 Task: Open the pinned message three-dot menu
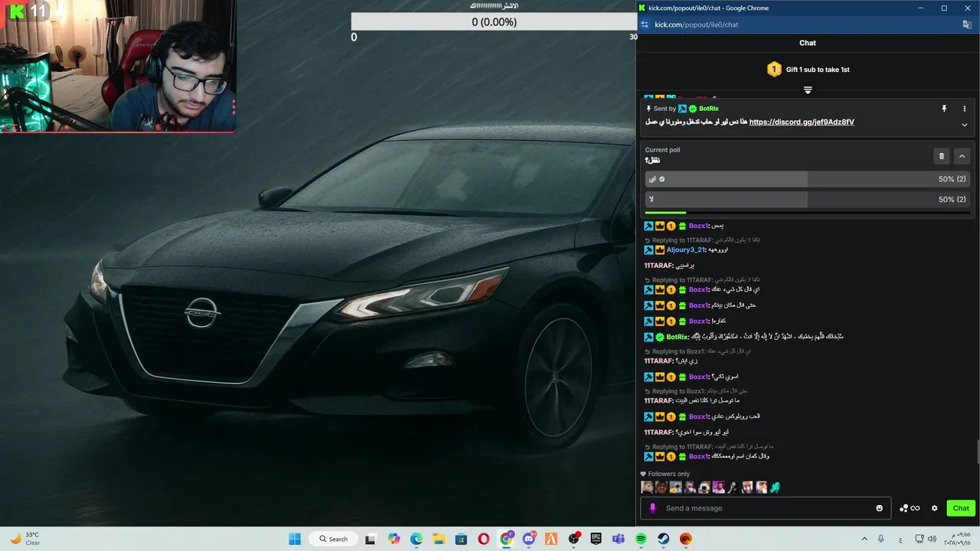pyautogui.click(x=964, y=109)
